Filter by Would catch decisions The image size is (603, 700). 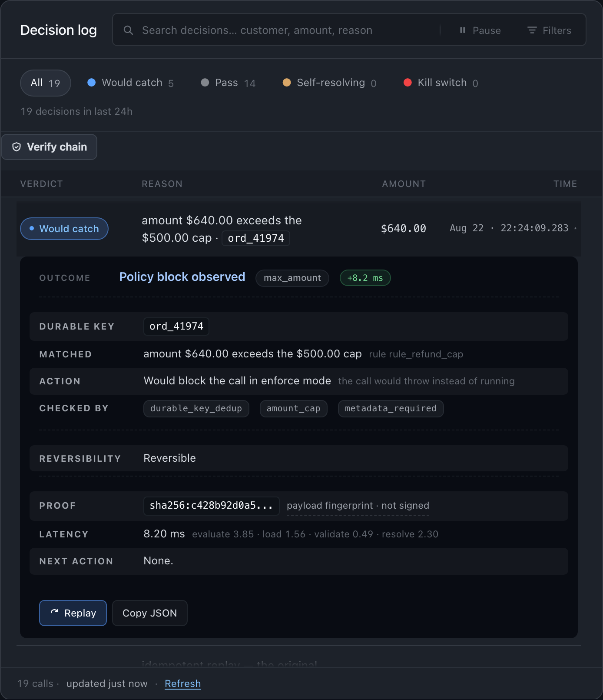click(130, 83)
